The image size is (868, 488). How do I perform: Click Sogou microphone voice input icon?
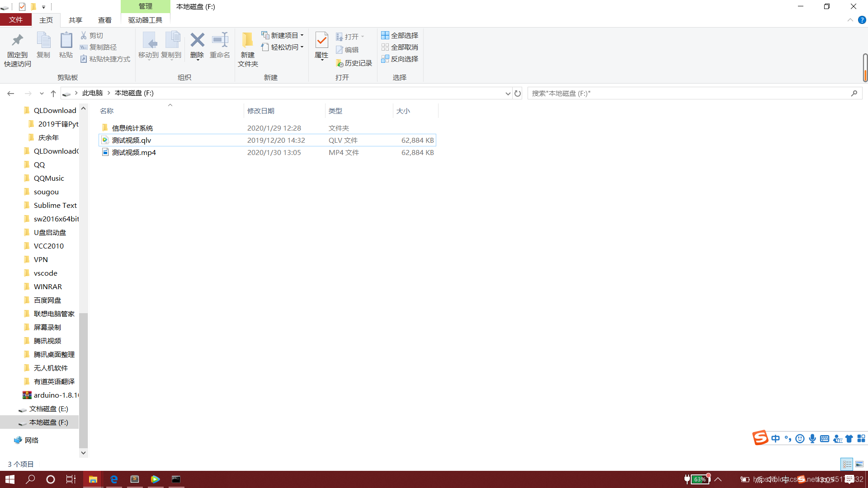tap(812, 438)
